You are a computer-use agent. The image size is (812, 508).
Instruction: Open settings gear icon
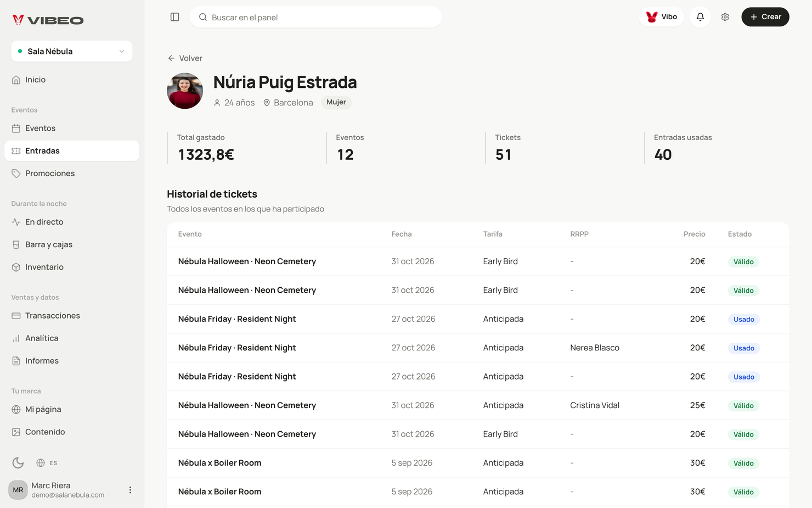tap(725, 17)
